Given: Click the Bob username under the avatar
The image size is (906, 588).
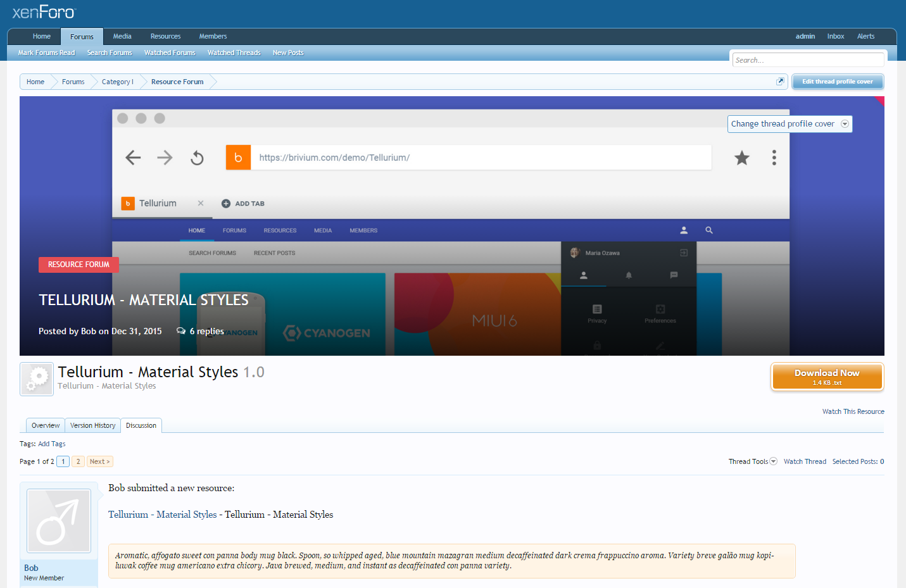Looking at the screenshot, I should (31, 568).
